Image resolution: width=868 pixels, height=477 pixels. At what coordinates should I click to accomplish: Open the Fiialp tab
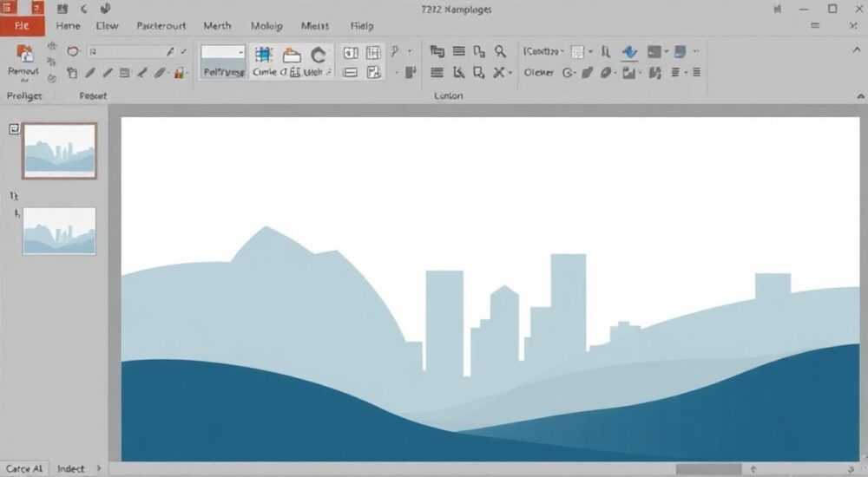(362, 26)
